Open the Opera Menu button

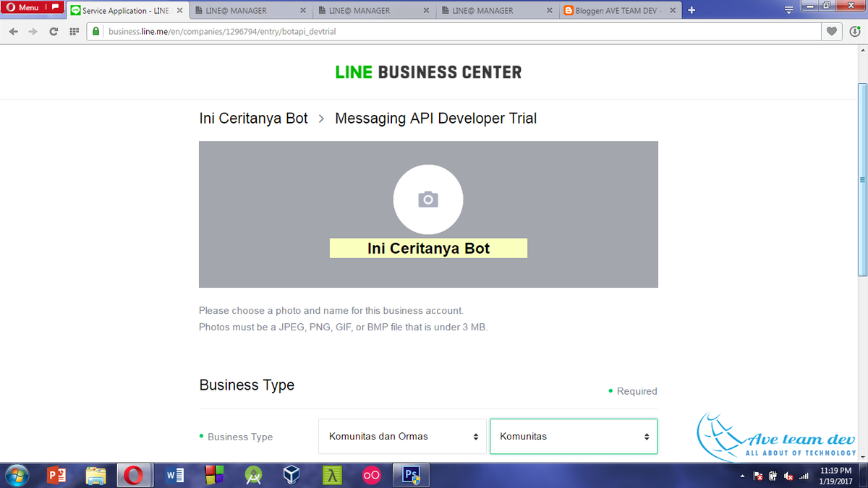24,7
